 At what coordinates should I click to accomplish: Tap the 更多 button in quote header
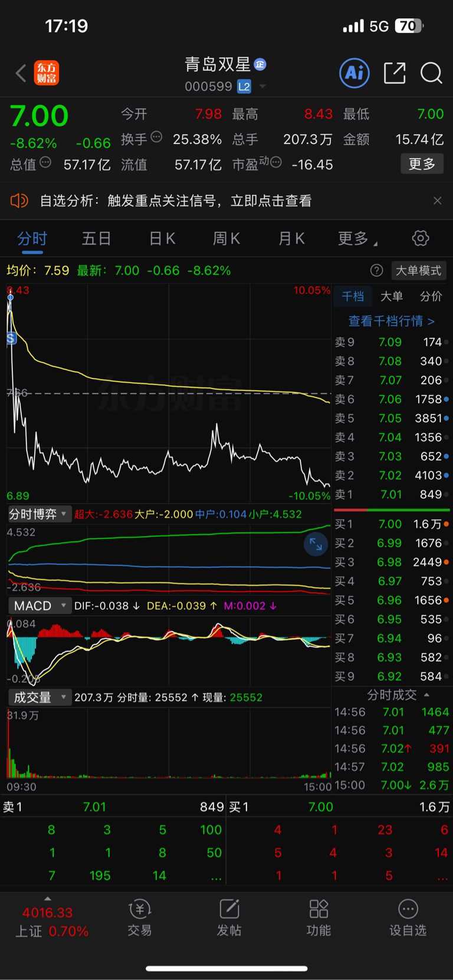(422, 164)
